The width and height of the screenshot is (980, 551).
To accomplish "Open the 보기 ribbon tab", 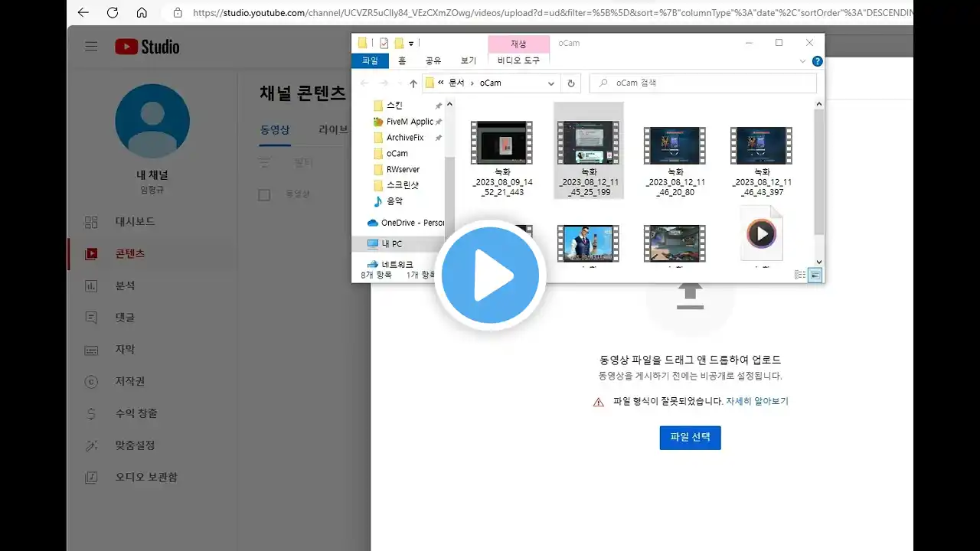I will 469,60.
